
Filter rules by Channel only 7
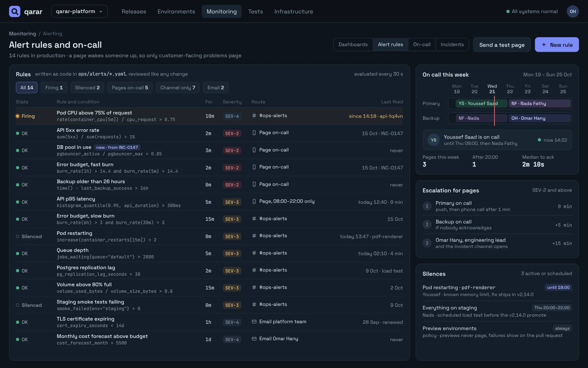(x=178, y=88)
